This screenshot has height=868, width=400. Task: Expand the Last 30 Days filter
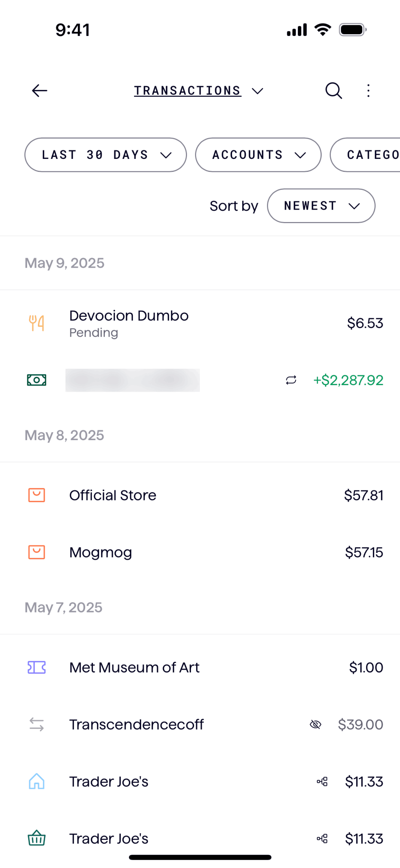(106, 155)
